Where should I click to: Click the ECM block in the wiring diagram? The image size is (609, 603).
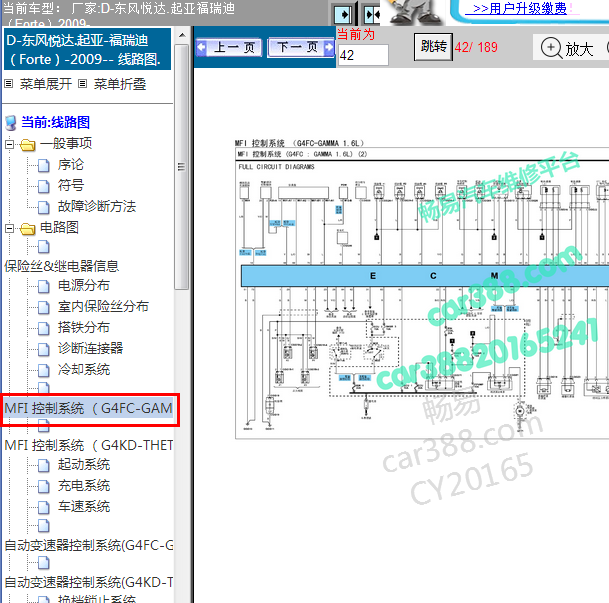click(425, 276)
